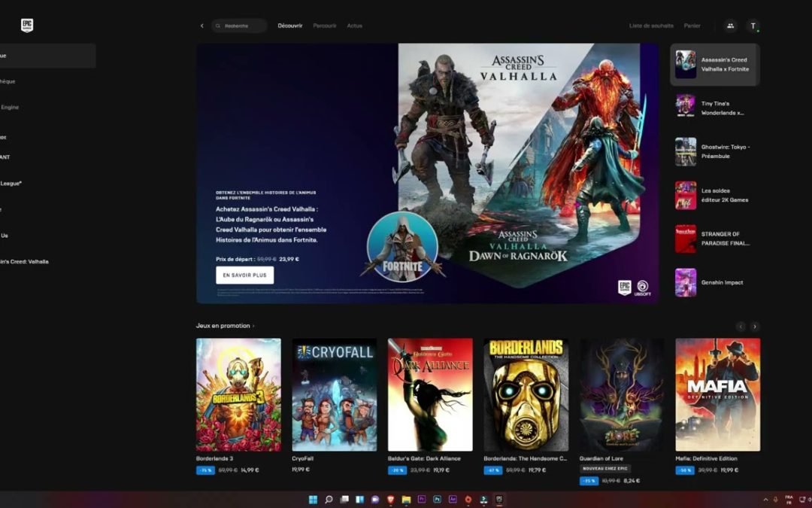Open Premiere Pro from the taskbar
Viewport: 812px width, 508px height.
(x=422, y=499)
